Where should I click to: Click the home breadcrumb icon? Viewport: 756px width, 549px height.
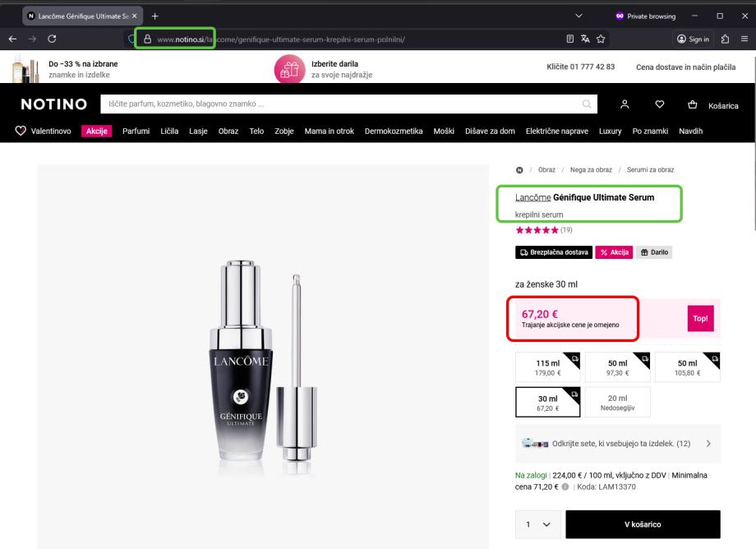point(519,169)
